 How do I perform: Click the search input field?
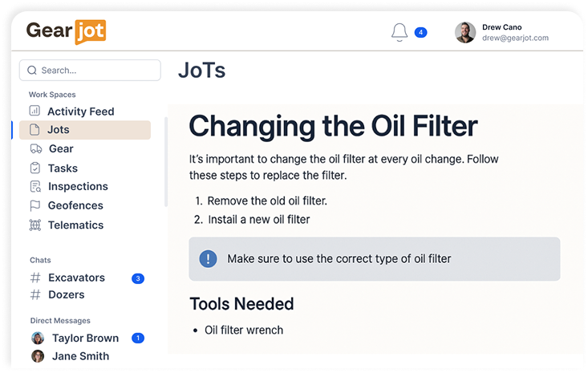coord(90,70)
